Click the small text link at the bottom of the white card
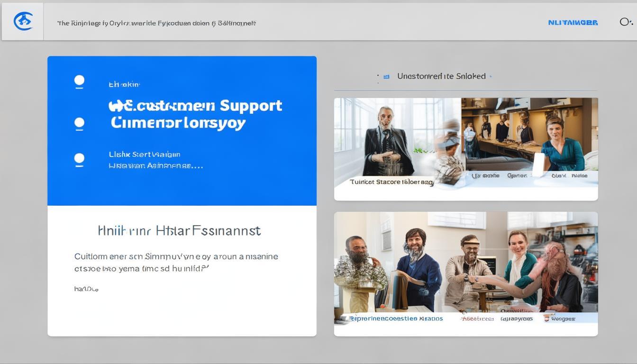 coord(86,289)
